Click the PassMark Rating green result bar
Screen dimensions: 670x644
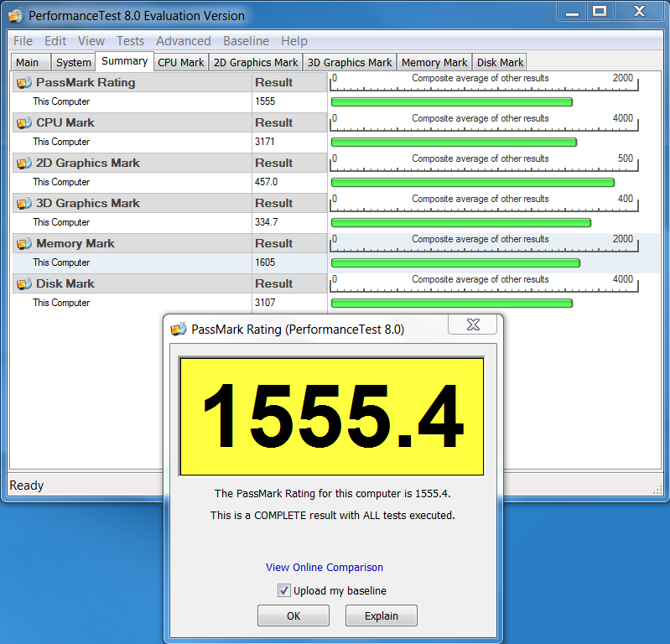(452, 101)
